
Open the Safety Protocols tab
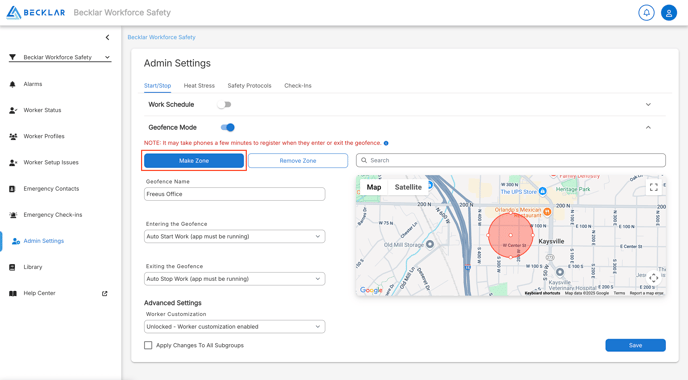(249, 86)
